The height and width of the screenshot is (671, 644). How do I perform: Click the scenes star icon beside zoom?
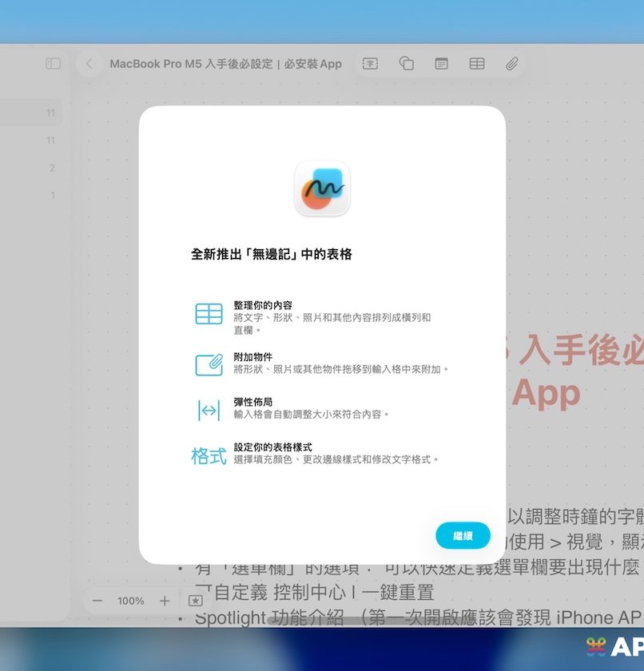195,601
